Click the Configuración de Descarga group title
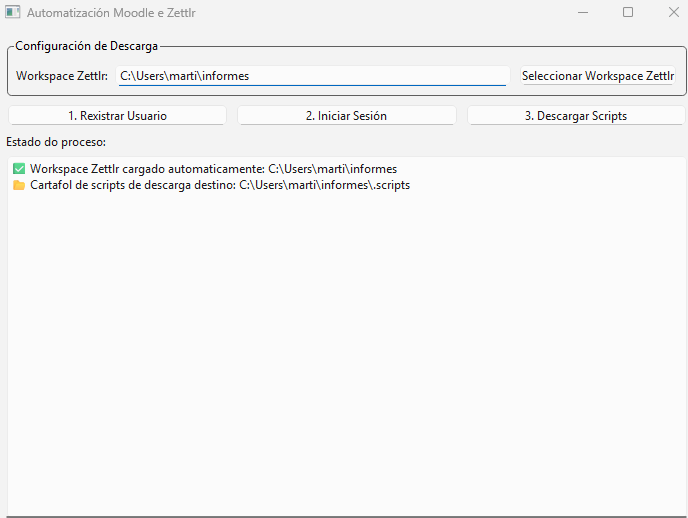 [87, 46]
